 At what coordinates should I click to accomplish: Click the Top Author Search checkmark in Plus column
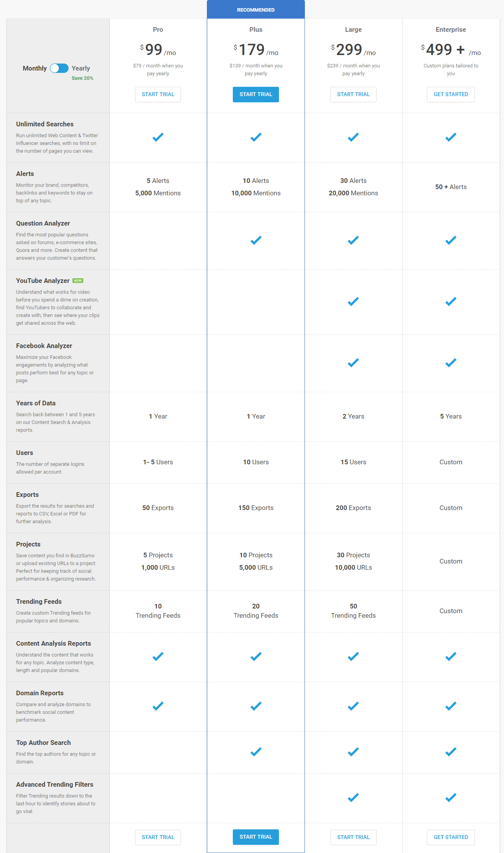[256, 752]
